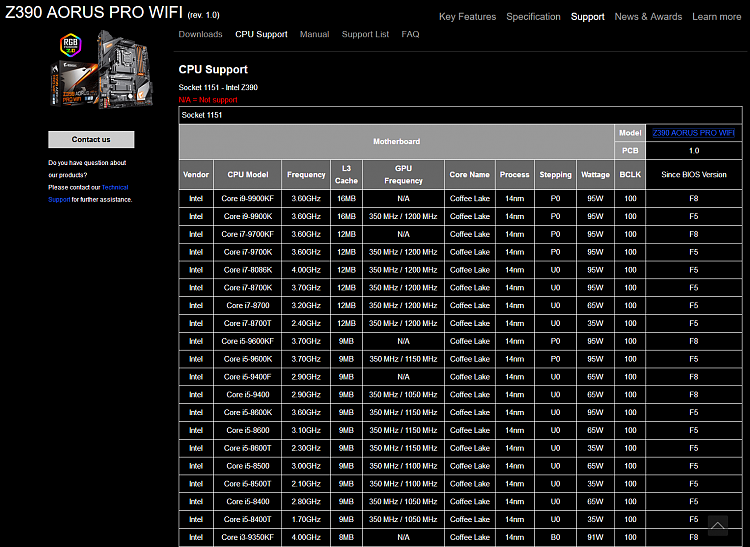Select the CPU Support tab

pos(261,35)
